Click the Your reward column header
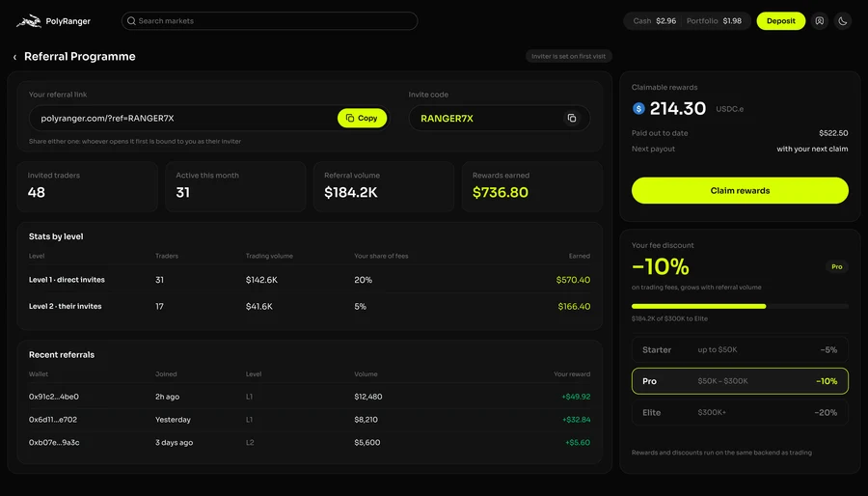This screenshot has width=868, height=496. point(572,374)
